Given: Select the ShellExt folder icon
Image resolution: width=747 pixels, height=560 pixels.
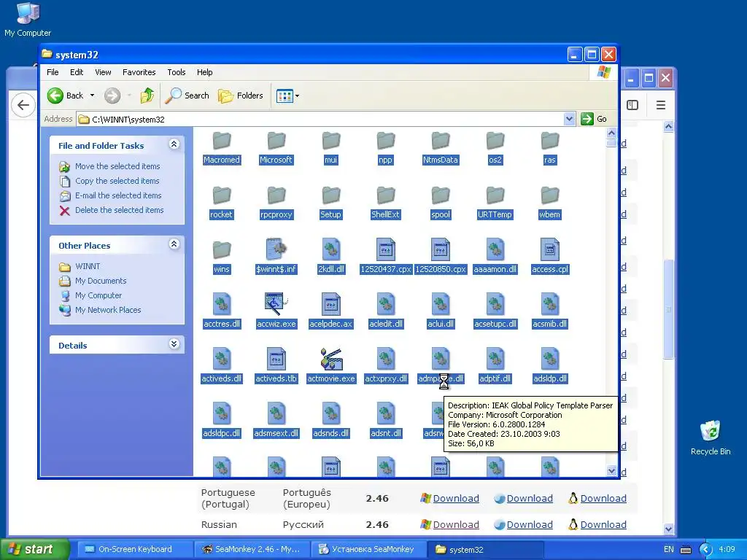Looking at the screenshot, I should 386,196.
